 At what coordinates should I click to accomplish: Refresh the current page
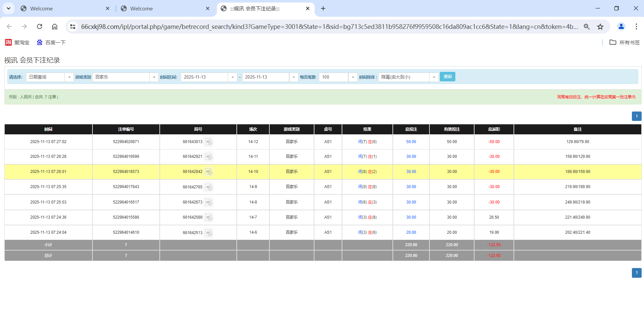click(x=39, y=27)
